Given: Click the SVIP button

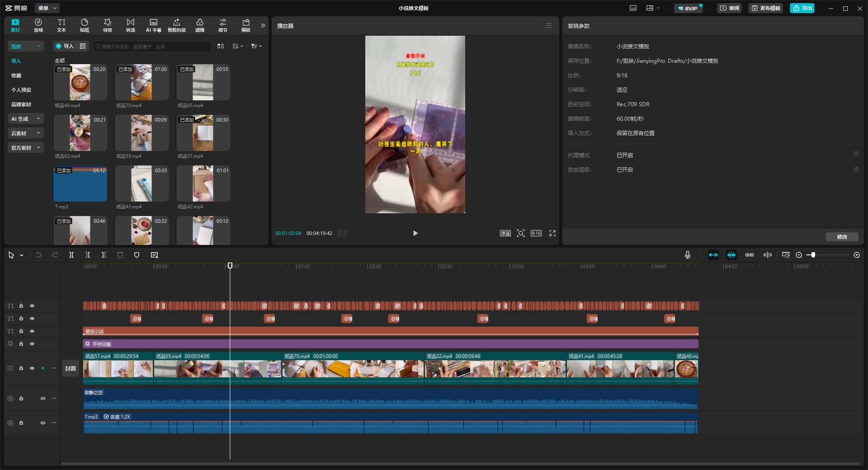Looking at the screenshot, I should point(688,8).
